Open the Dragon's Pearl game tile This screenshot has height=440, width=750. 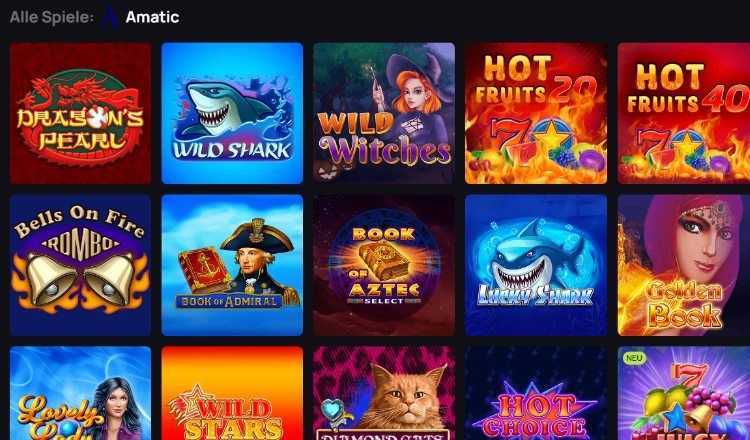80,113
